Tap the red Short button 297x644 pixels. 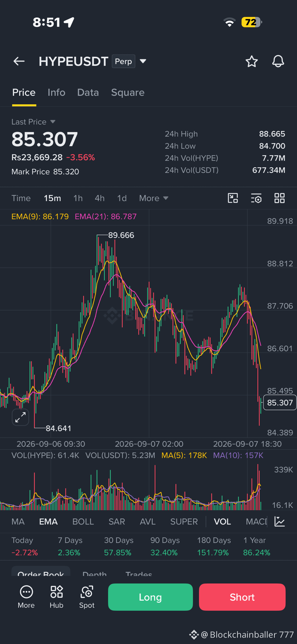[242, 597]
